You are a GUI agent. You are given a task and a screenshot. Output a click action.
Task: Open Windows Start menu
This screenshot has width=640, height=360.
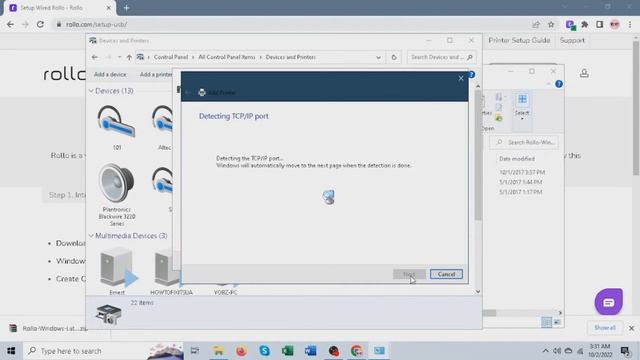11,351
